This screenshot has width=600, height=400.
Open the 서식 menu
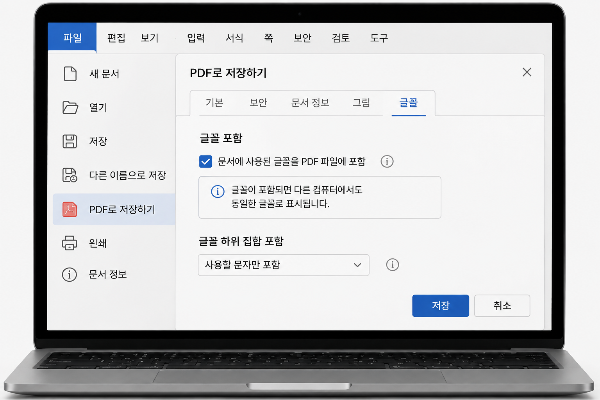235,38
